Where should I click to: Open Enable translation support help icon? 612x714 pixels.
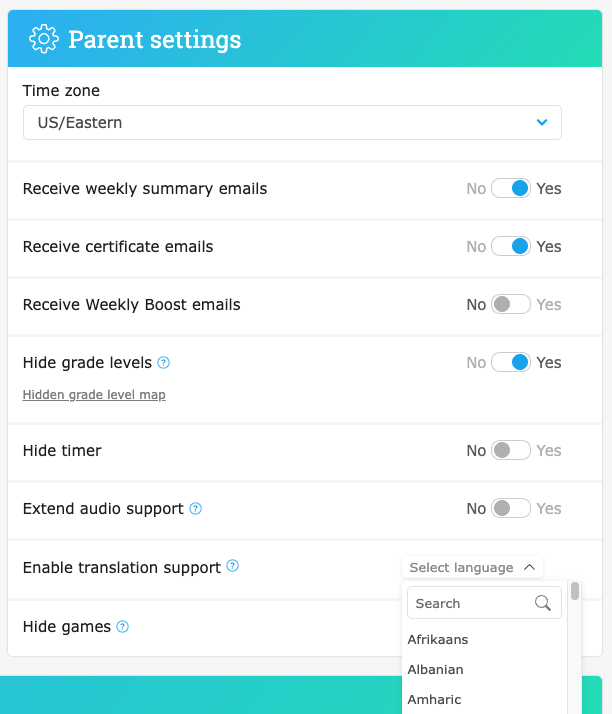232,566
